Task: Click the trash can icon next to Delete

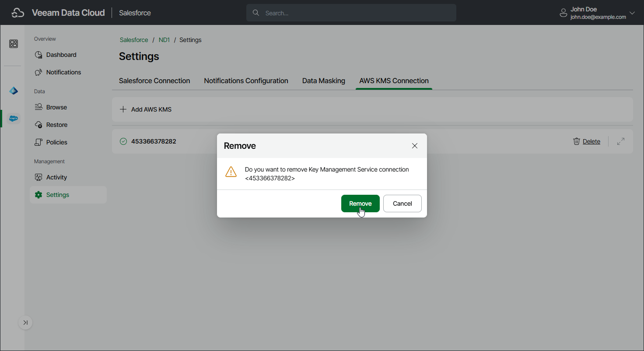Action: click(577, 141)
